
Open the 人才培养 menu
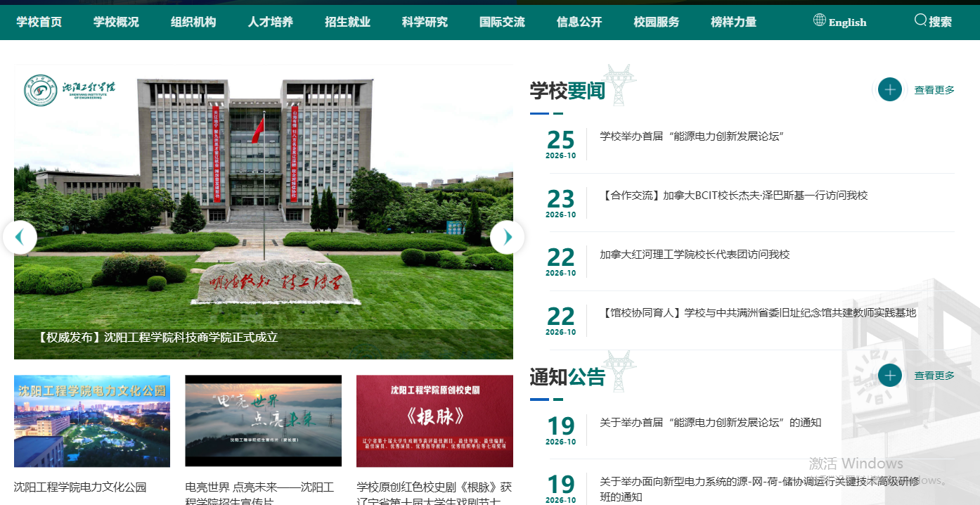[271, 22]
